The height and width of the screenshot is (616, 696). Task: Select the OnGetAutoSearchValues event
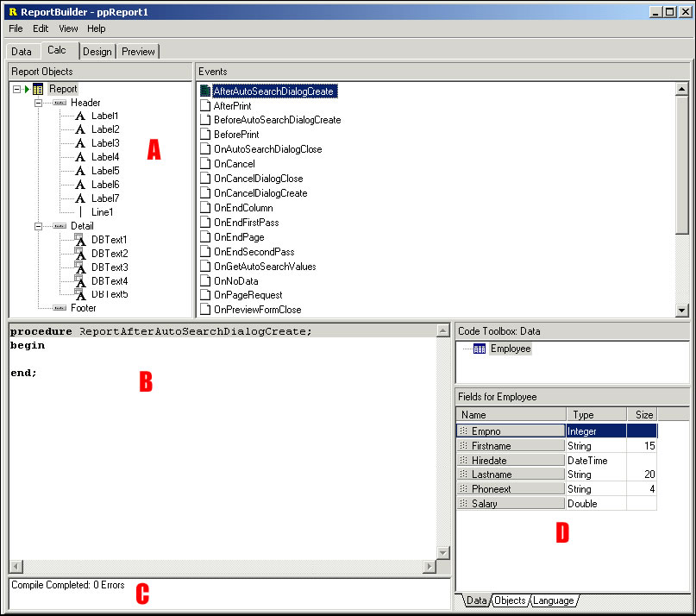click(x=265, y=267)
